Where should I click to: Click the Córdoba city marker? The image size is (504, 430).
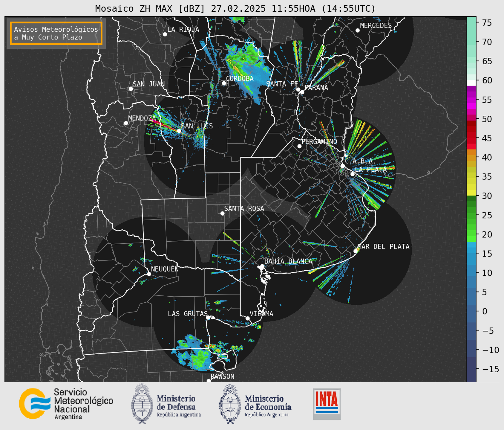point(224,83)
